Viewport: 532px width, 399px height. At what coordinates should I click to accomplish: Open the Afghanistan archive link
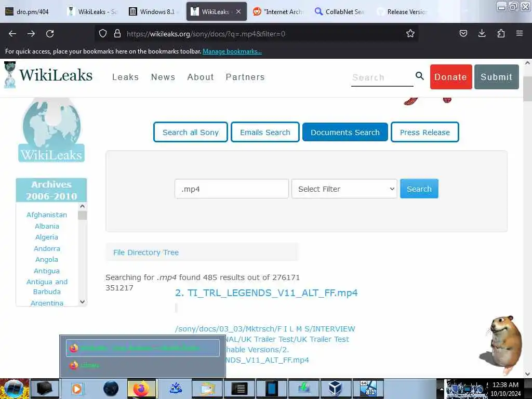(47, 215)
